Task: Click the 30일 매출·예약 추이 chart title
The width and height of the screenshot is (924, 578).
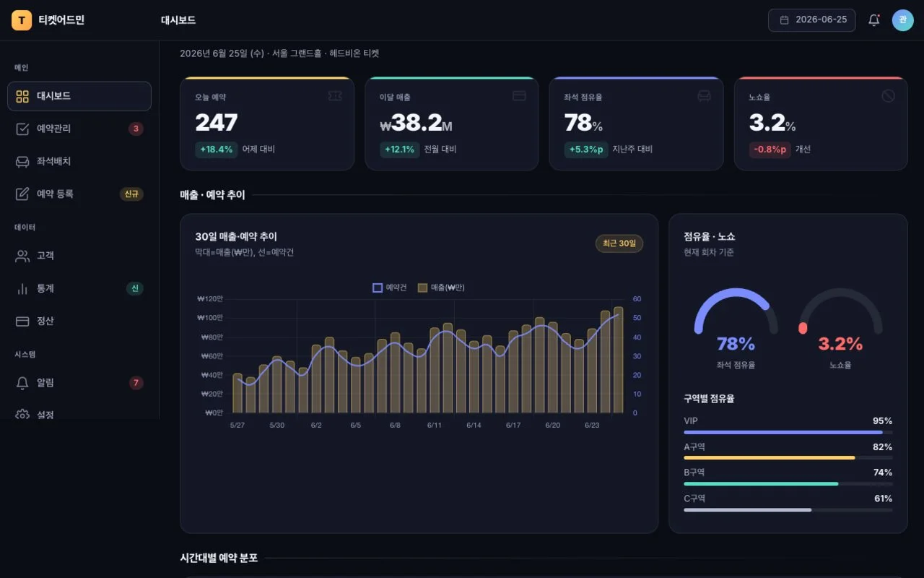Action: coord(236,237)
